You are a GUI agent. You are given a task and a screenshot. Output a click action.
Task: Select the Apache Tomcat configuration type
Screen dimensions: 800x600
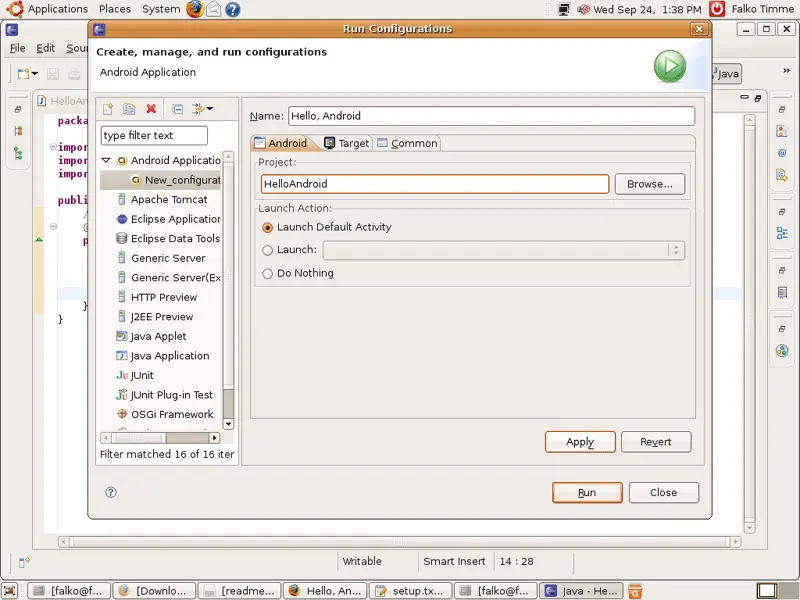click(x=169, y=199)
